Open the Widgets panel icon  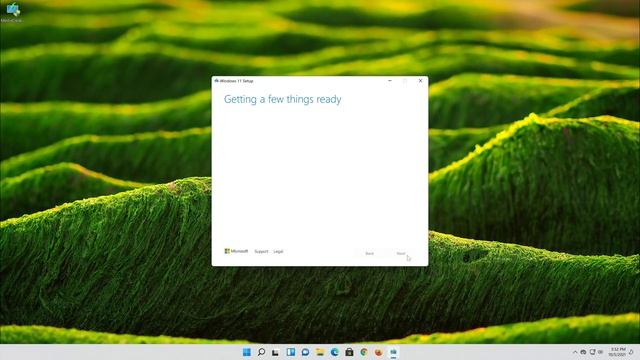coord(291,352)
